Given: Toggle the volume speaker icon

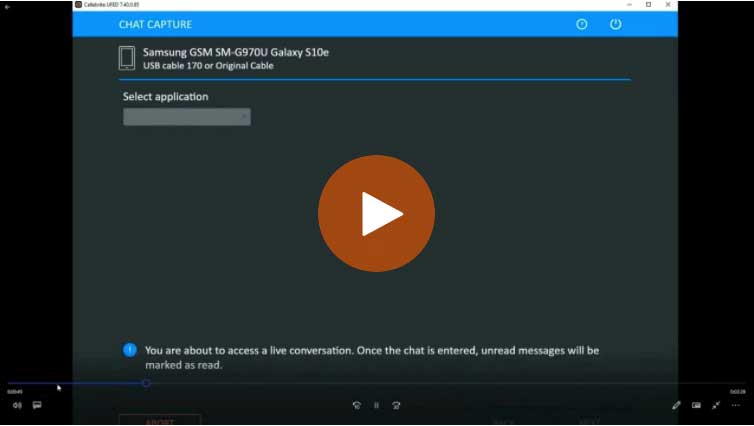Looking at the screenshot, I should [17, 405].
